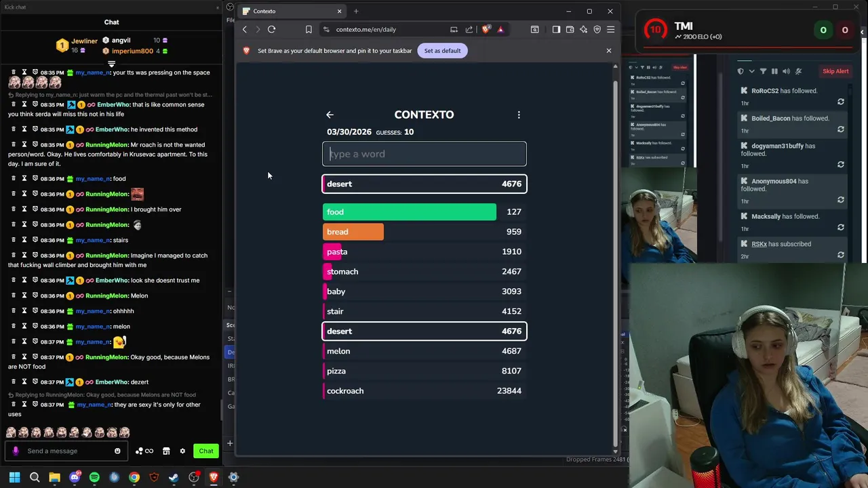Replay the RSKx subscribed alert

[x=841, y=255]
